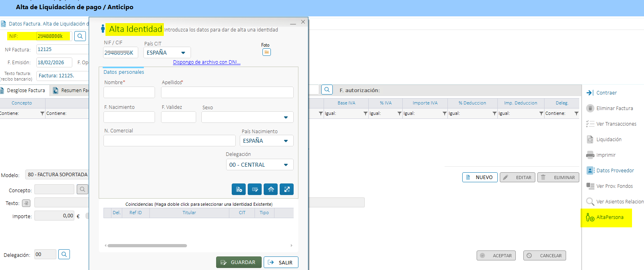Click the 'Dispongo de archivo con DNI' link

(207, 62)
